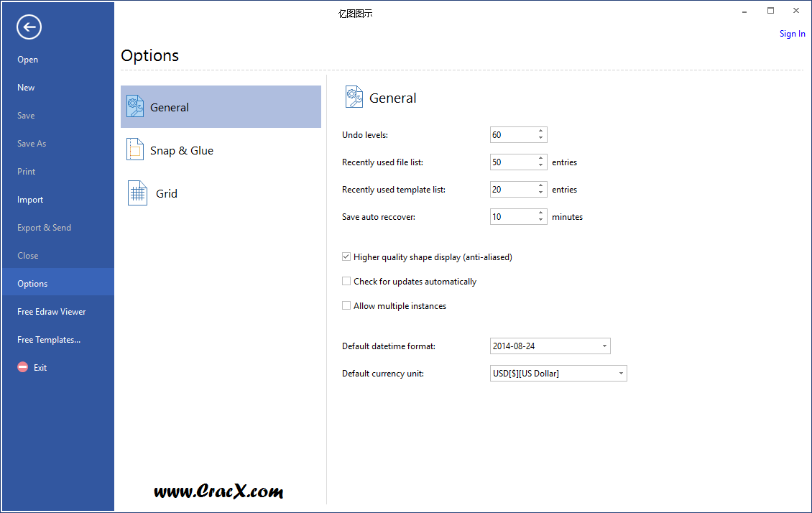812x513 pixels.
Task: Open the Grid settings icon
Action: pyautogui.click(x=137, y=193)
